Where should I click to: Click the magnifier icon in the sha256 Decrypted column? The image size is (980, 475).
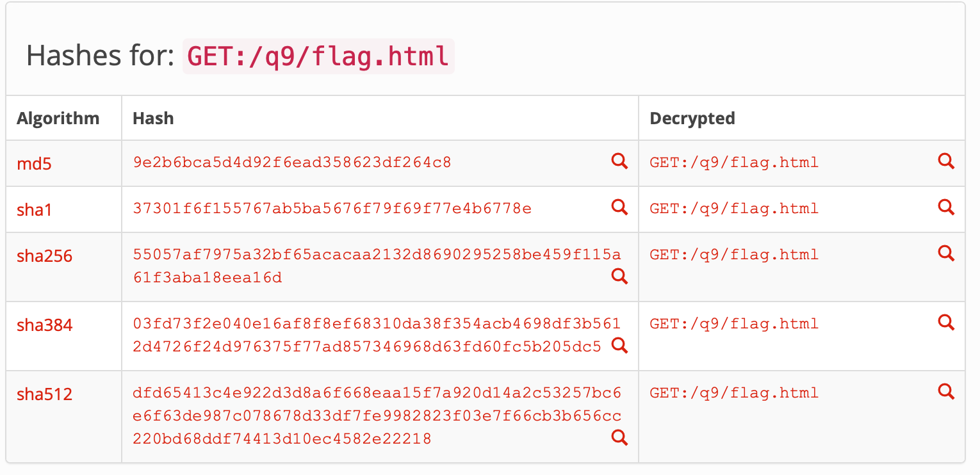946,253
